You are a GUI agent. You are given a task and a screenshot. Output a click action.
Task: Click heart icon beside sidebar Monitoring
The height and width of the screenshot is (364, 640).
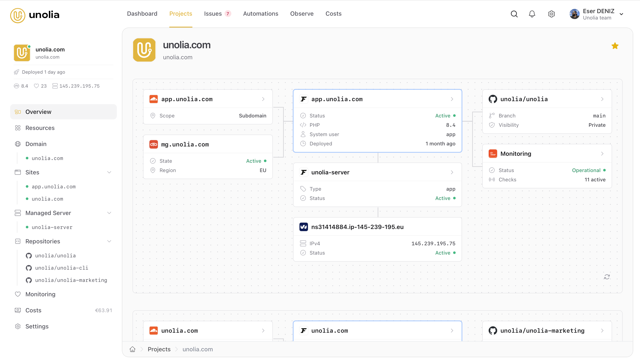(18, 294)
